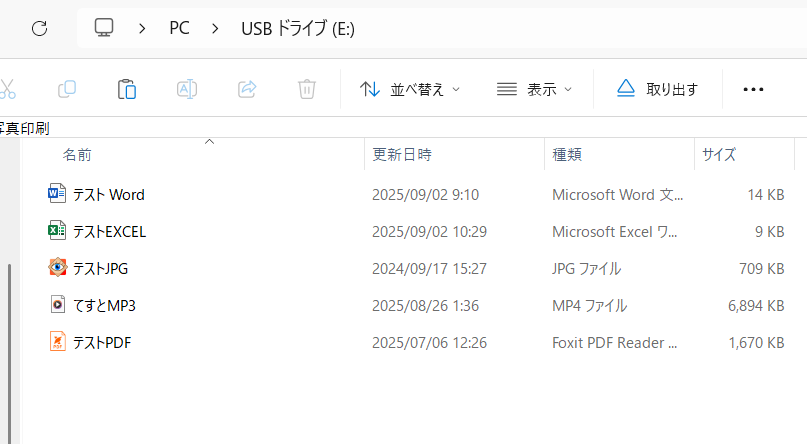Image resolution: width=807 pixels, height=444 pixels.
Task: Click the Share icon in the toolbar
Action: pyautogui.click(x=247, y=89)
